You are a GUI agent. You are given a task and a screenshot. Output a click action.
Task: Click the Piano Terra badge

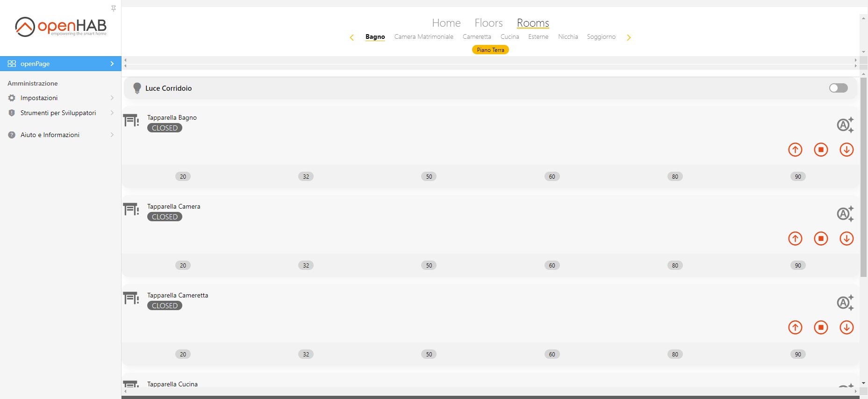[x=490, y=50]
